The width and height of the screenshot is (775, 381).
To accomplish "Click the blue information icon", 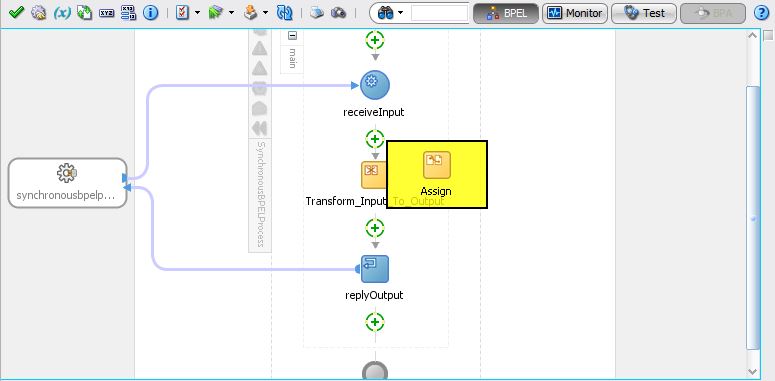I will [150, 12].
